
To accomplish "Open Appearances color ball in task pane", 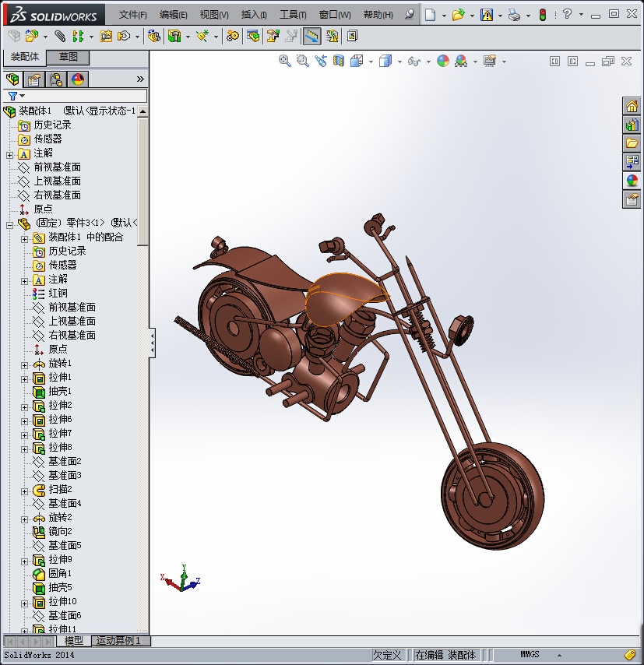I will click(632, 181).
